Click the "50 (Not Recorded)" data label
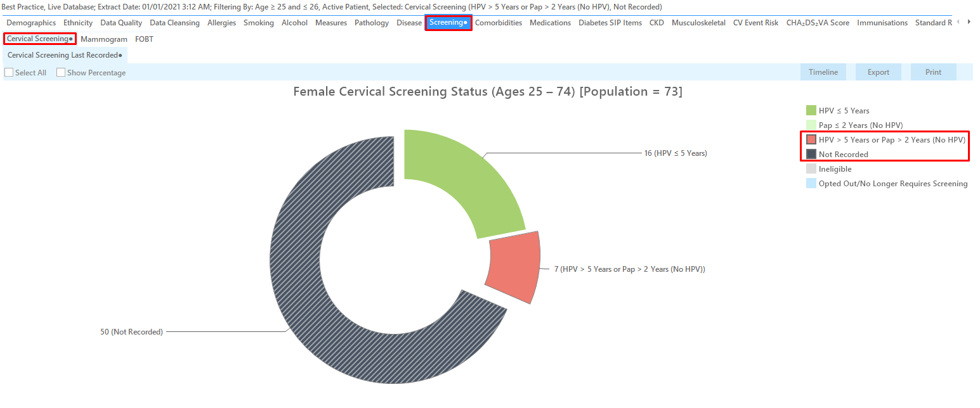The width and height of the screenshot is (980, 408). tap(132, 332)
